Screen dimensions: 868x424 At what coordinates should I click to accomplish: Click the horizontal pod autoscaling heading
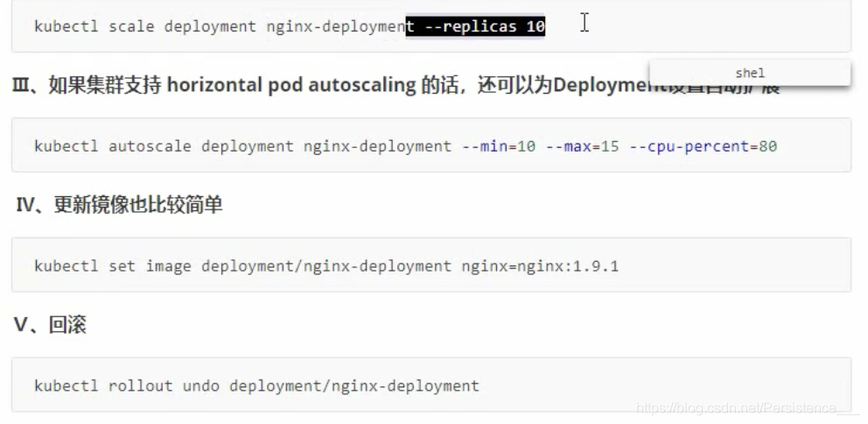tap(395, 85)
